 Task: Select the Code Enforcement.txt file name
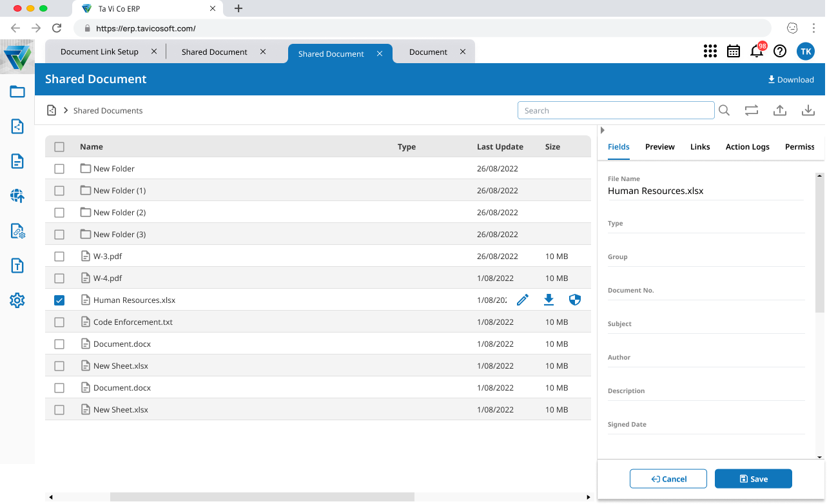133,322
